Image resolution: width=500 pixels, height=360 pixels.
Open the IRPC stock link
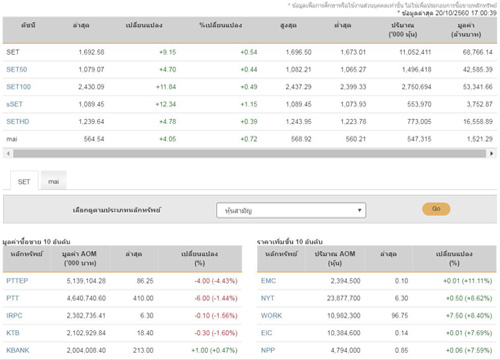(x=14, y=315)
